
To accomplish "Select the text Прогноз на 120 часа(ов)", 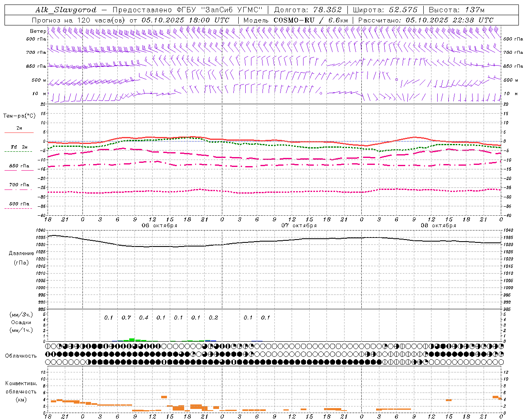I will coord(78,20).
